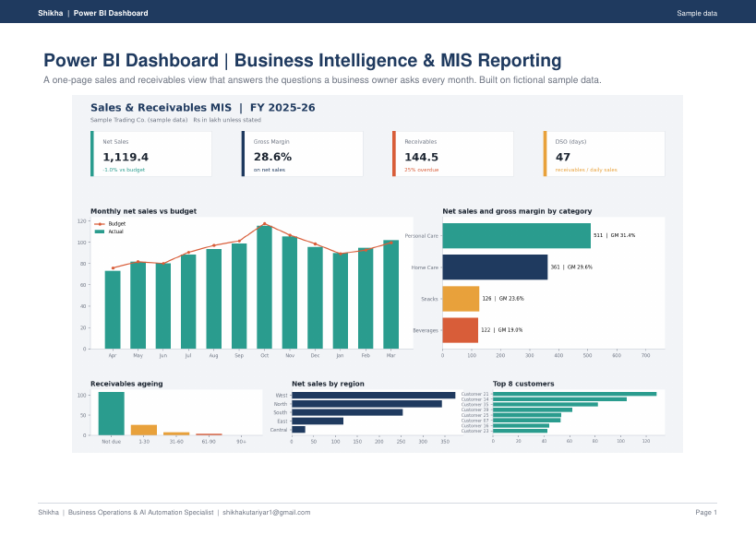Click 'Business Operations & AI Automation Specialist' footer text
Viewport: 756px width, 534px height.
tap(141, 513)
